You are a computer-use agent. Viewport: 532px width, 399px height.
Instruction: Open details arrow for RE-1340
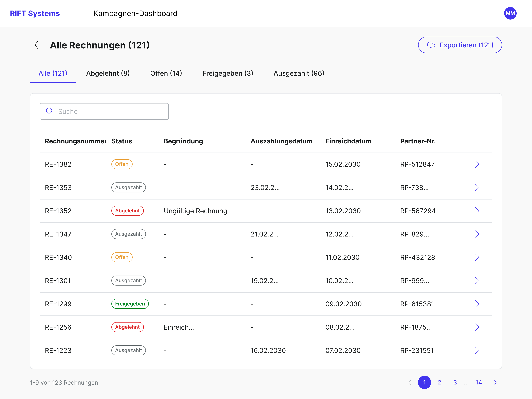[x=477, y=257]
